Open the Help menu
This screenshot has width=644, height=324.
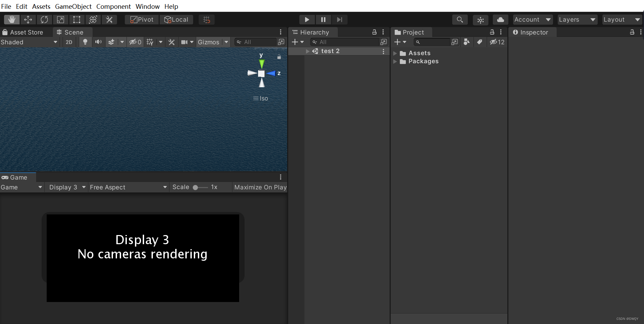(171, 6)
